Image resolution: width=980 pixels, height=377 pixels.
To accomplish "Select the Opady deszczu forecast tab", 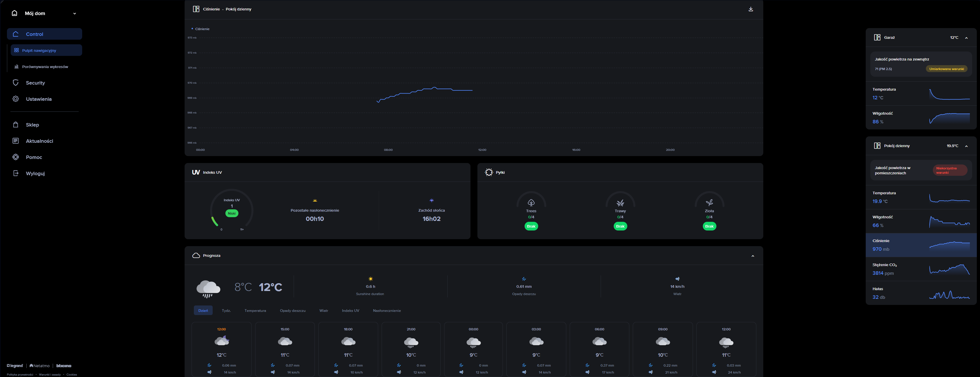I will (293, 311).
